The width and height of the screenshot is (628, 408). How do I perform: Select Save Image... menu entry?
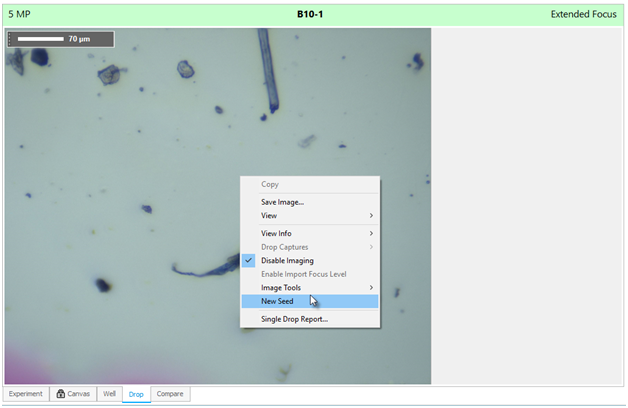click(310, 202)
